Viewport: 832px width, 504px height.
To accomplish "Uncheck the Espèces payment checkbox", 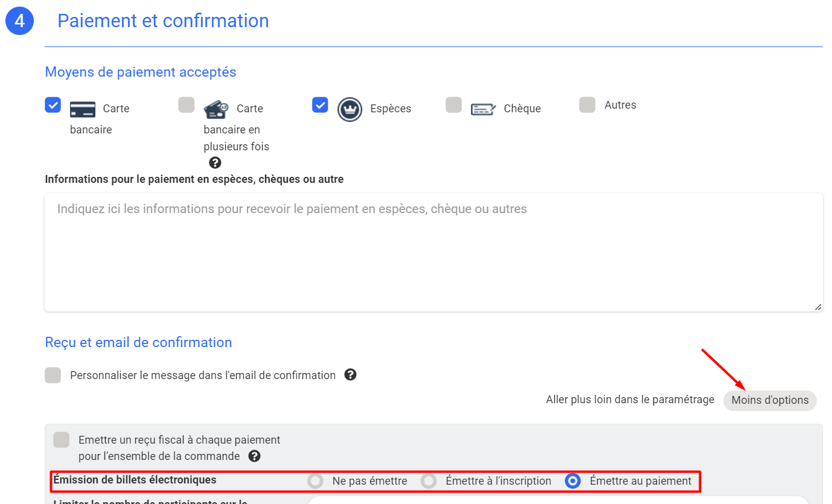I will click(320, 105).
